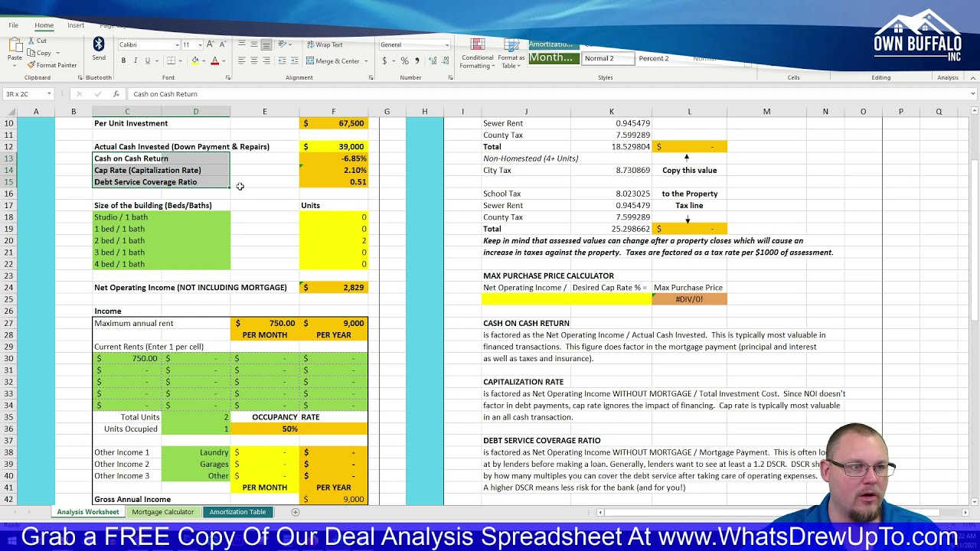
Task: Apply red font color
Action: 214,60
